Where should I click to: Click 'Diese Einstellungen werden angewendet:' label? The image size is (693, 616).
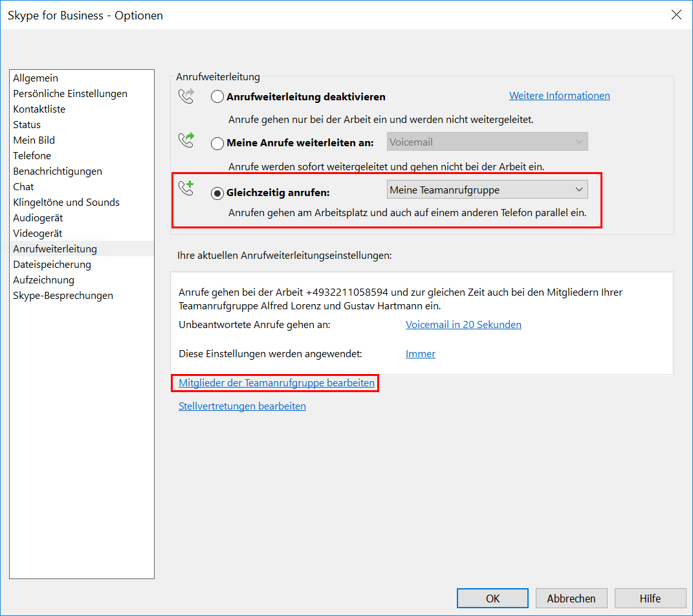click(270, 353)
